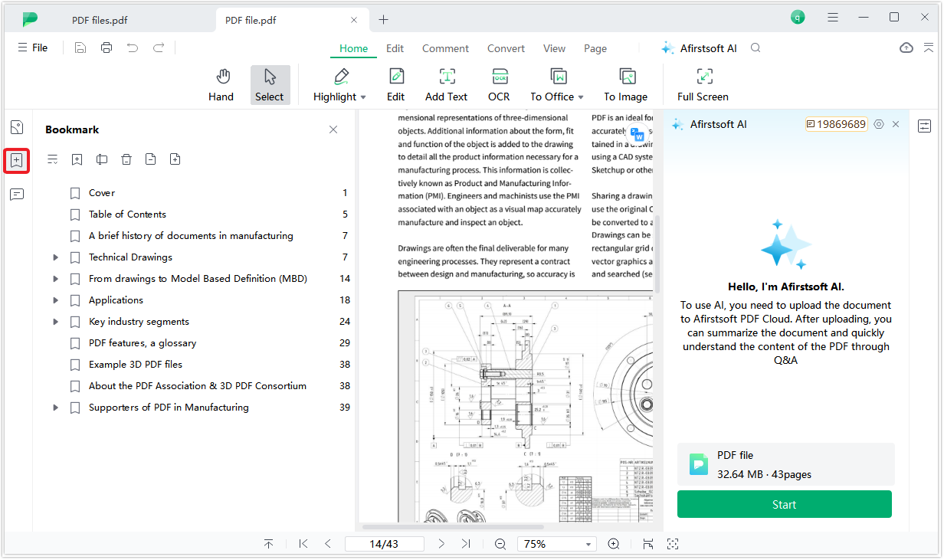Open the Highlight dropdown arrow

363,97
